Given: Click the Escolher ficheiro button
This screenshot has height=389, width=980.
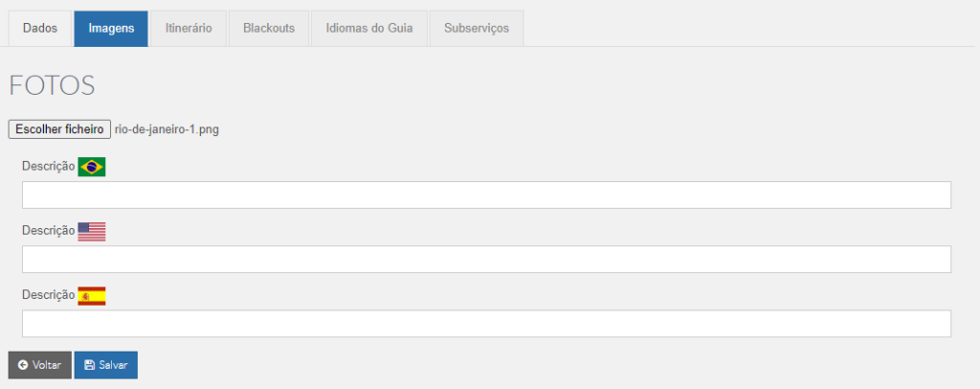Looking at the screenshot, I should [x=59, y=129].
